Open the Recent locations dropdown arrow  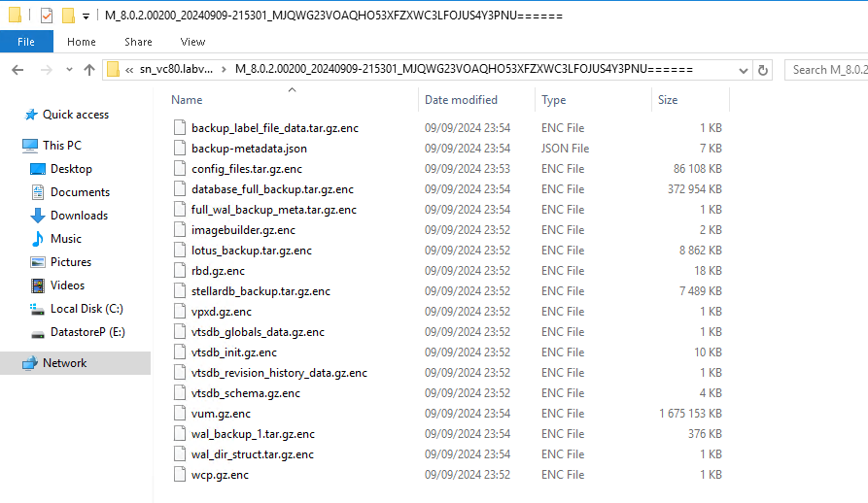click(69, 70)
